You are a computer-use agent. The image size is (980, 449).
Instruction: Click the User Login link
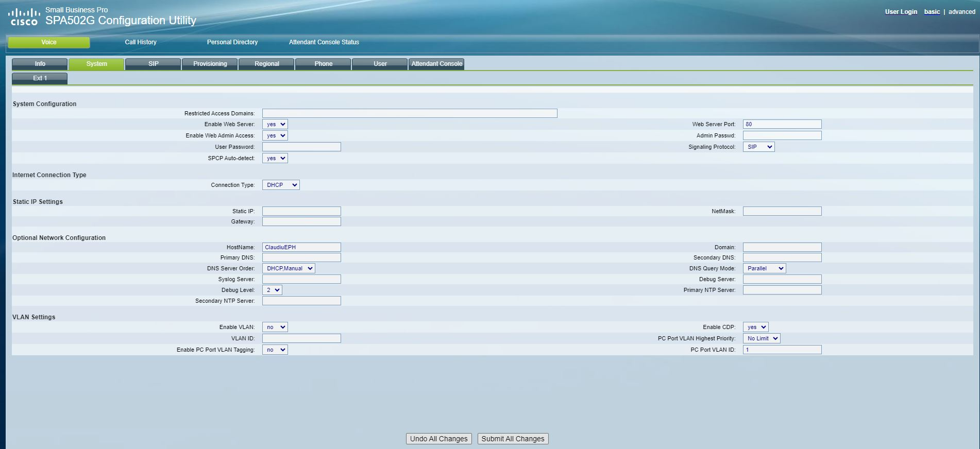tap(901, 12)
